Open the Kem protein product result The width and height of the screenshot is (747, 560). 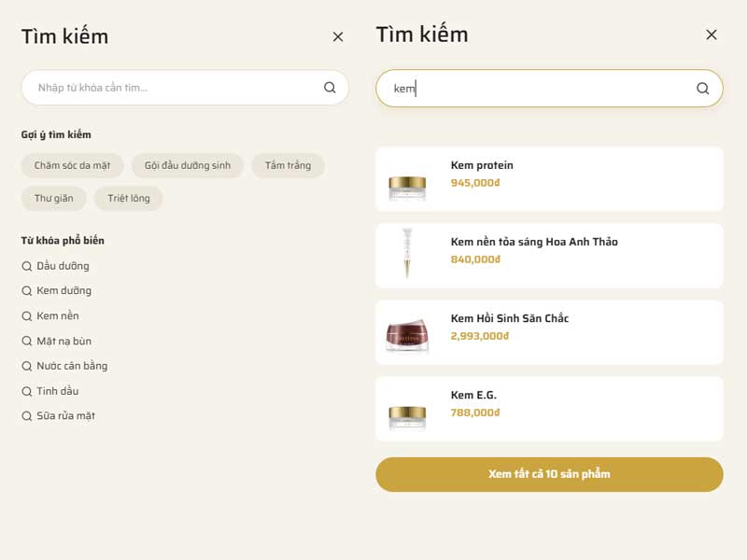coord(549,179)
